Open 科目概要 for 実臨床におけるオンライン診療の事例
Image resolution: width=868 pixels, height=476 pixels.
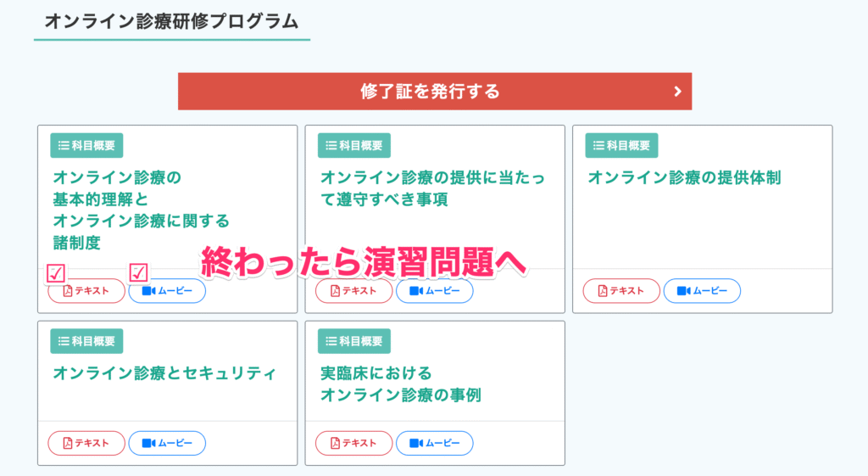click(354, 341)
